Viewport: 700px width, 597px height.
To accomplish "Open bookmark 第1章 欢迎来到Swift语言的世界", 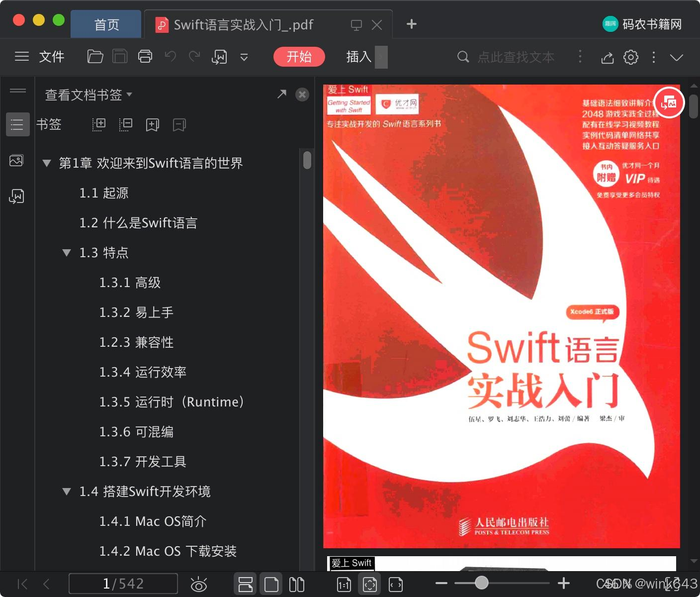I will coord(151,163).
